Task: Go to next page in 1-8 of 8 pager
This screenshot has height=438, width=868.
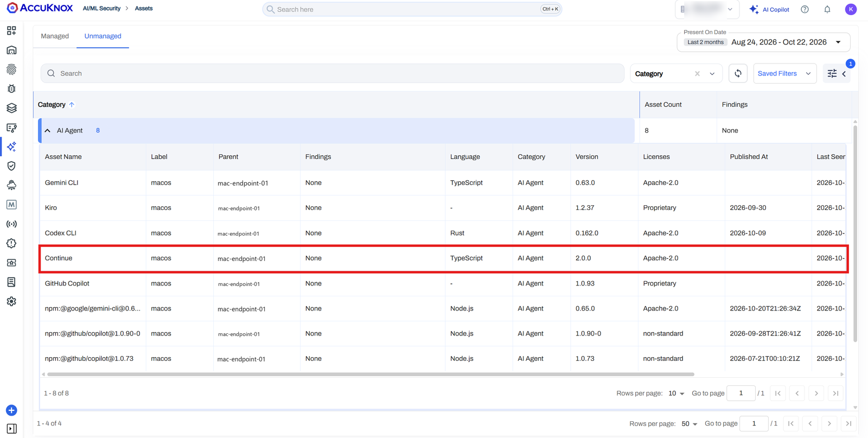Action: point(816,393)
